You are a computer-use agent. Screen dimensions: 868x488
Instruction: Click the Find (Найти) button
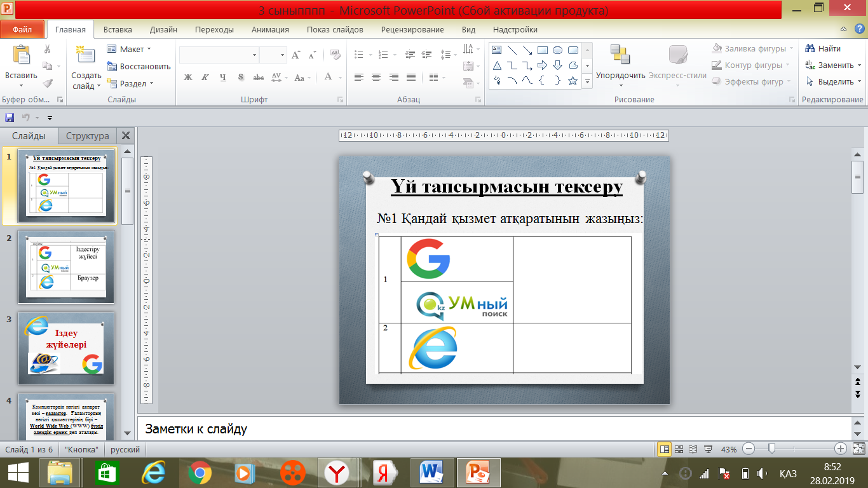[x=824, y=48]
